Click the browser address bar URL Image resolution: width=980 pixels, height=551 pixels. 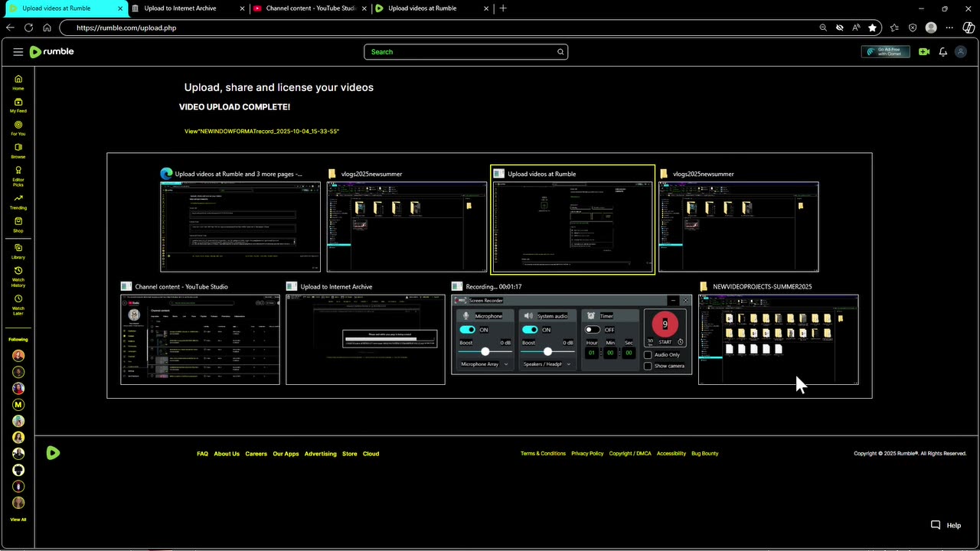click(126, 28)
